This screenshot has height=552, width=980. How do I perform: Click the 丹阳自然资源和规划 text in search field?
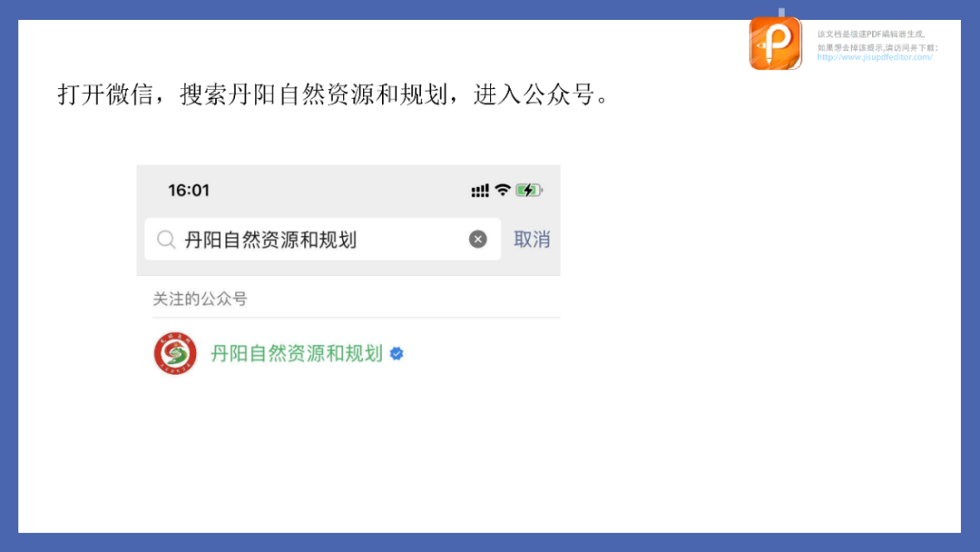[270, 240]
